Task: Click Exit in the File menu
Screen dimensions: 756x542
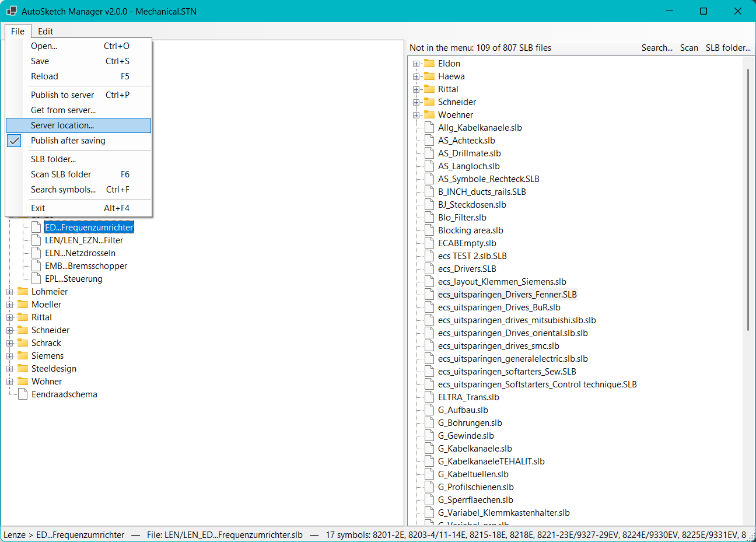Action: (79, 208)
